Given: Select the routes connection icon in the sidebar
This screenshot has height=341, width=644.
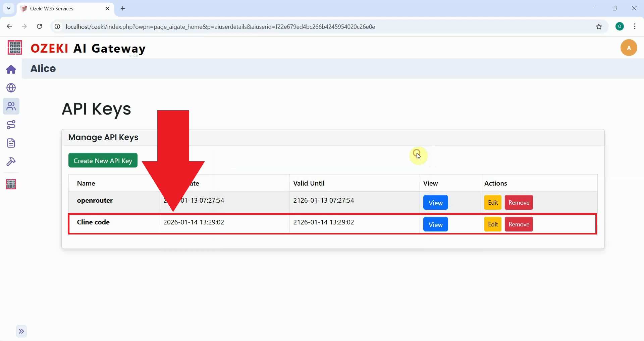Looking at the screenshot, I should pyautogui.click(x=11, y=125).
